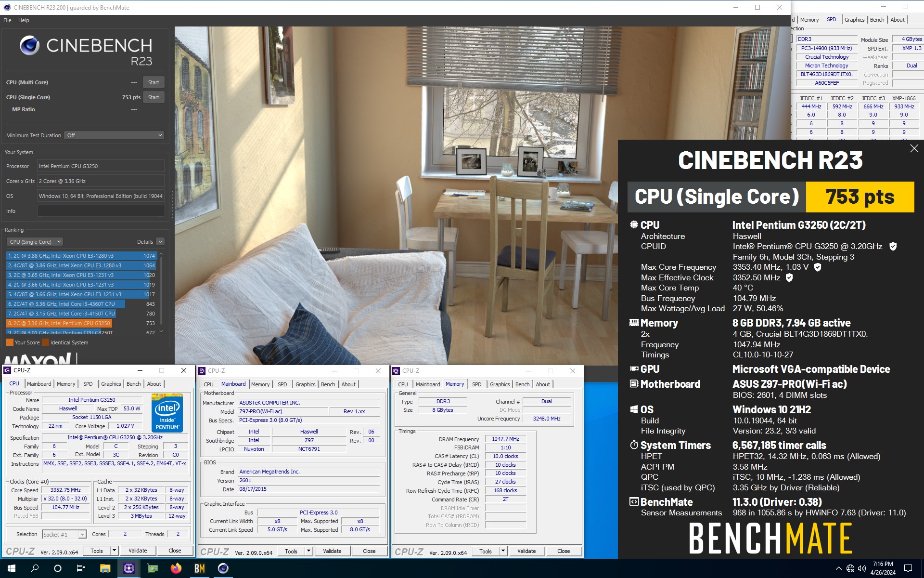Click the Info input field
The image size is (924, 578).
click(x=101, y=211)
